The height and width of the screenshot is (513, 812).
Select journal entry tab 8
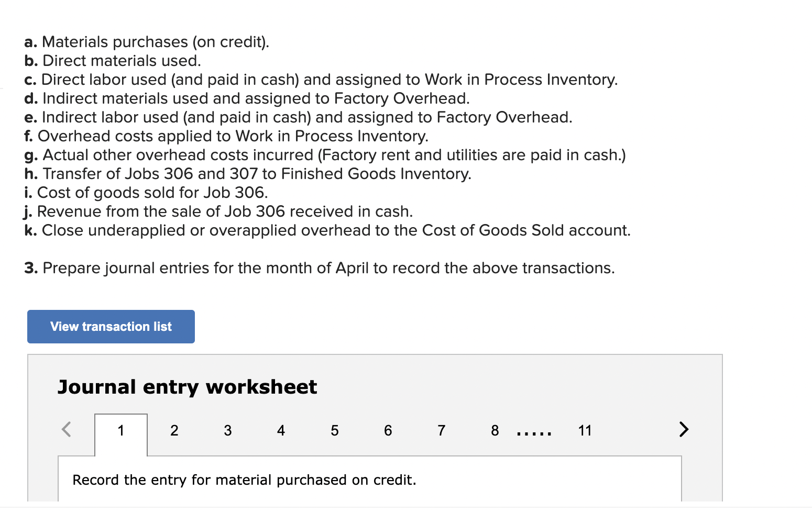495,430
